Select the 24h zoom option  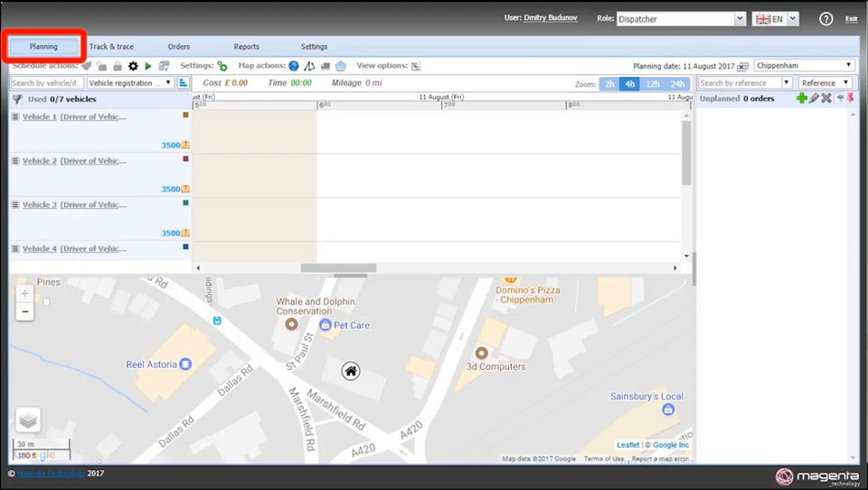(676, 84)
